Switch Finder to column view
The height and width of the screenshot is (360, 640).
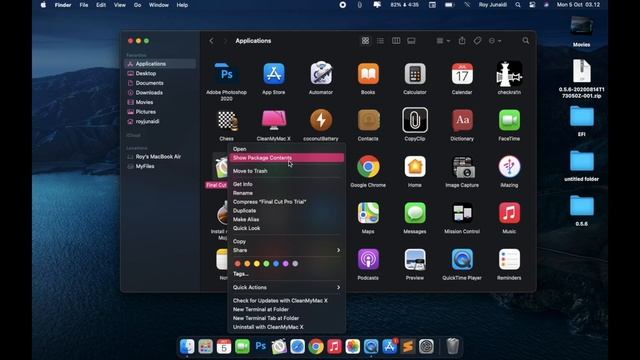pyautogui.click(x=396, y=41)
